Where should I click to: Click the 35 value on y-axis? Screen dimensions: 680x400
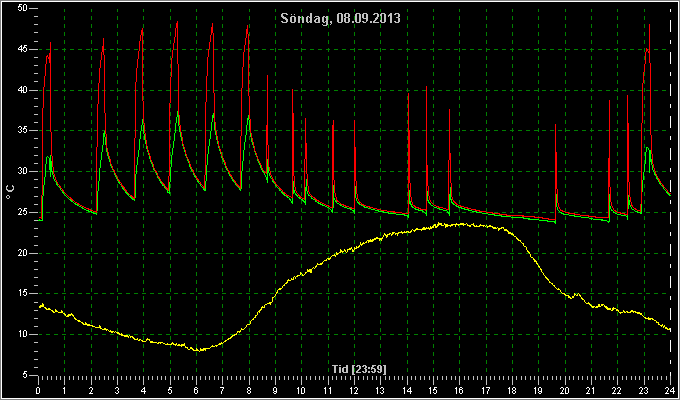click(23, 131)
